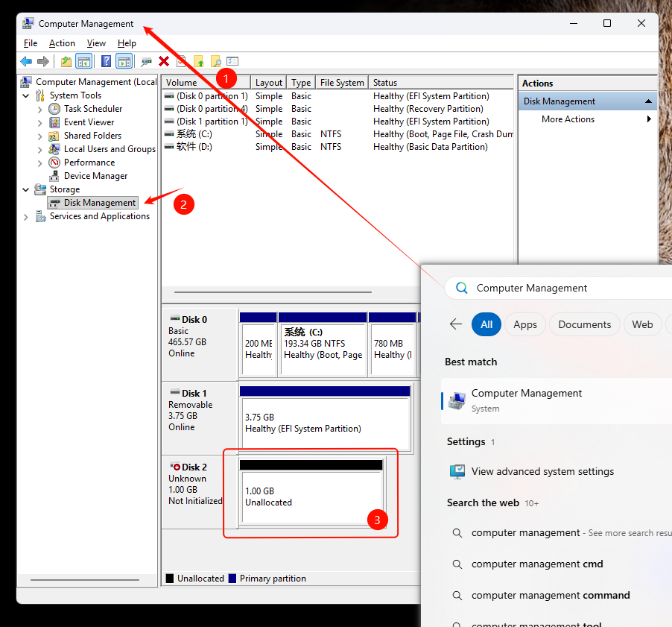
Task: Click the black Unallocated legend swatch
Action: [170, 579]
